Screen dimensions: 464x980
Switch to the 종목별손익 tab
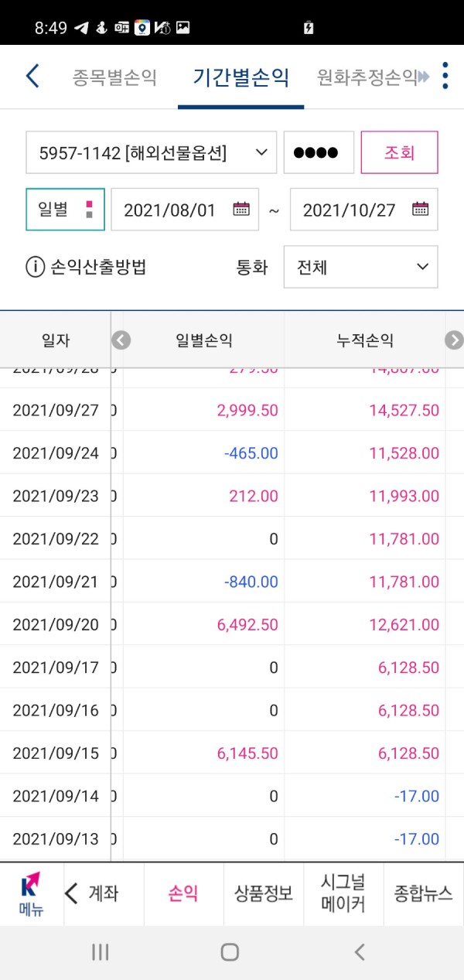pos(114,77)
